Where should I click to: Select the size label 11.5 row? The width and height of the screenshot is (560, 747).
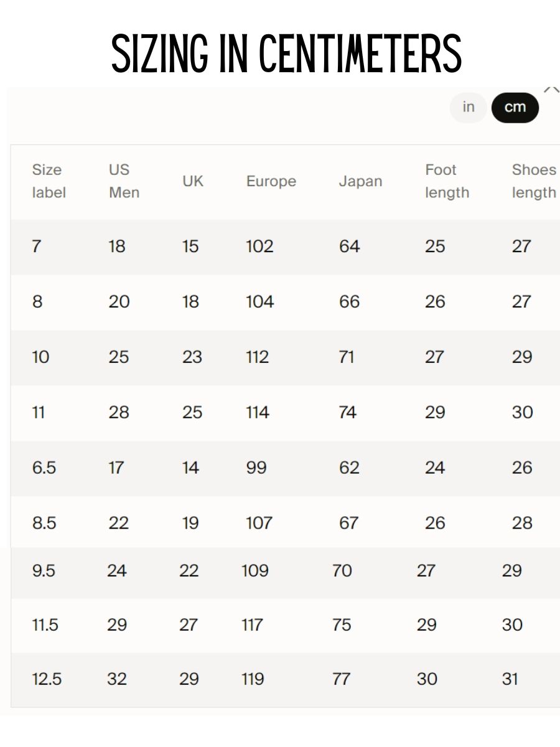click(285, 625)
